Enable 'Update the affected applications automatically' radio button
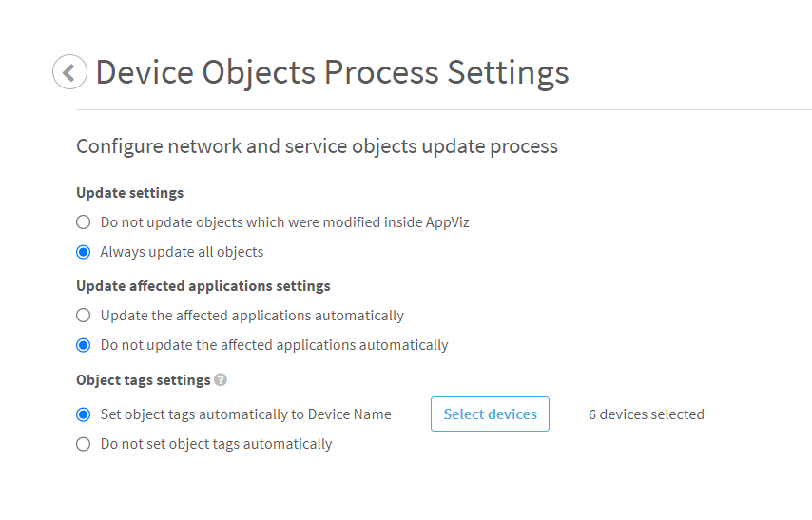This screenshot has height=520, width=812. click(x=84, y=316)
